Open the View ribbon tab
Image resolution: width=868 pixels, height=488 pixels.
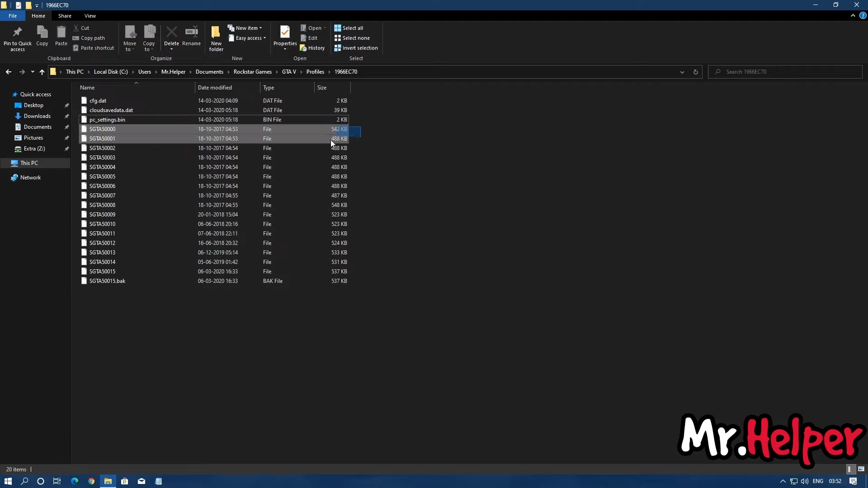(x=90, y=16)
